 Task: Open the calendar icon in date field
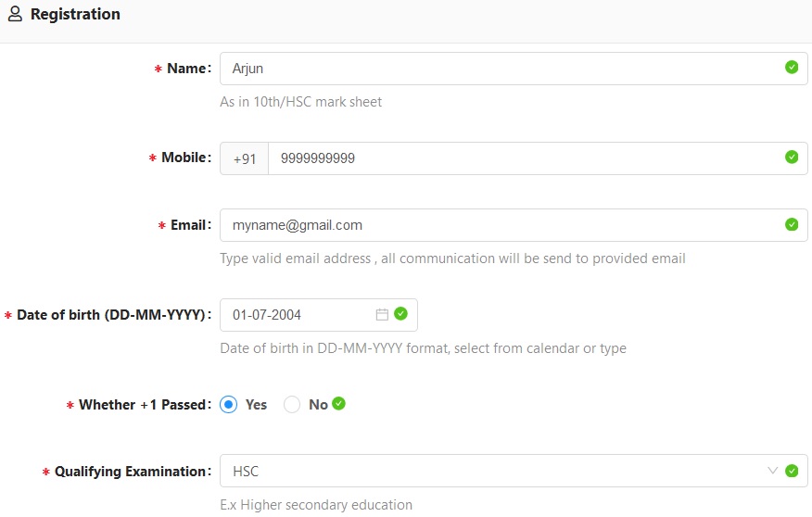tap(382, 314)
